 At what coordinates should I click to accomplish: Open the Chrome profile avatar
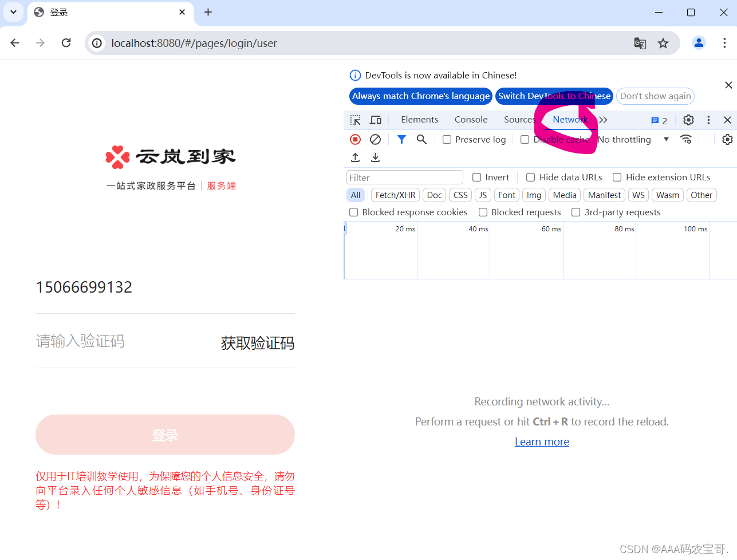[x=699, y=43]
